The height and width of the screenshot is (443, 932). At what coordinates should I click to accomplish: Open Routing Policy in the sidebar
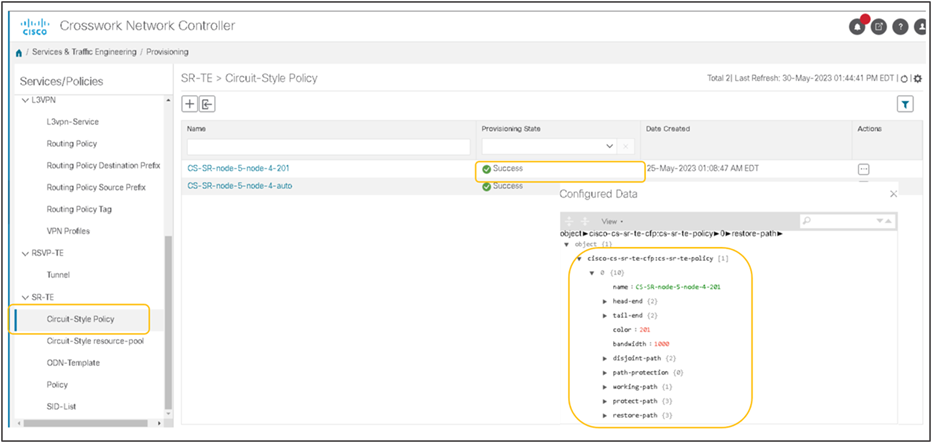point(71,144)
